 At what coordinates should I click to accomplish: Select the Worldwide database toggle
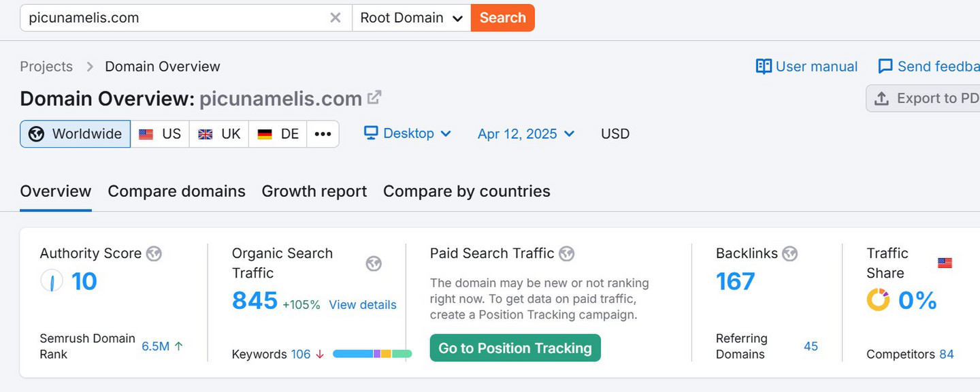pos(75,134)
